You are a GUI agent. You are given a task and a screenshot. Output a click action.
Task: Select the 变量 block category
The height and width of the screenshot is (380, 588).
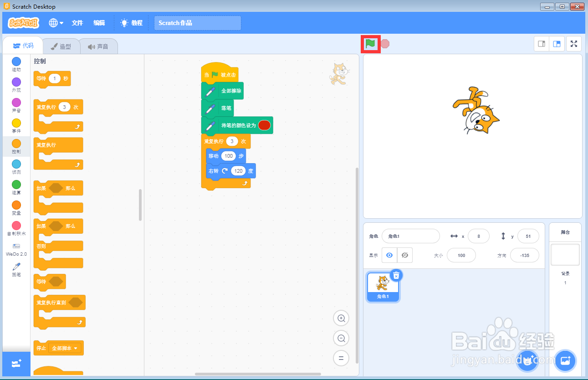tap(16, 208)
